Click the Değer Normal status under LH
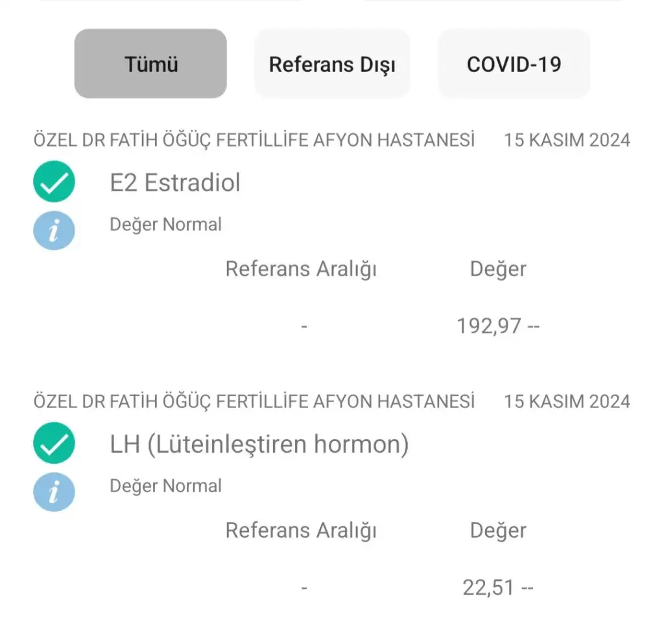 click(165, 486)
